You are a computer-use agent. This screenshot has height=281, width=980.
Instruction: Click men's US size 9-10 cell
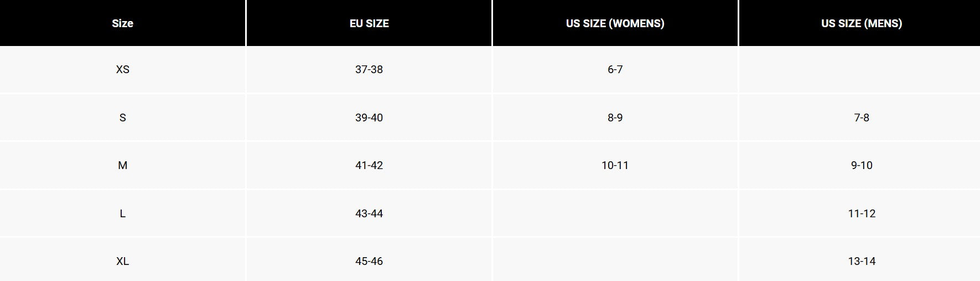[x=861, y=165]
